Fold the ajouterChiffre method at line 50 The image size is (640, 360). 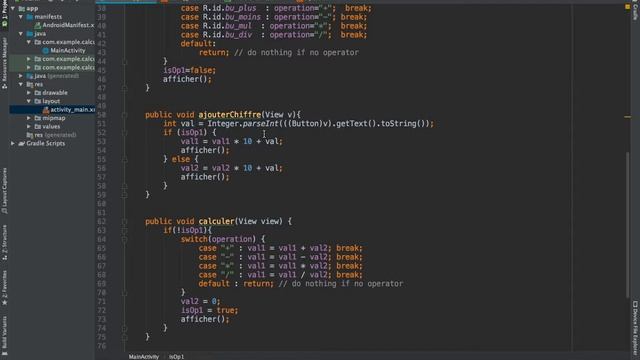pyautogui.click(x=124, y=115)
